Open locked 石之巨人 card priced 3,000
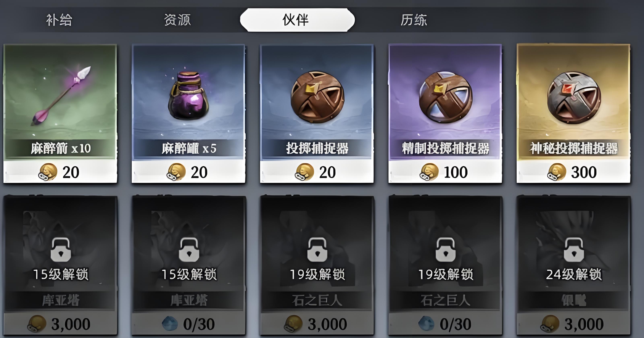The height and width of the screenshot is (338, 644). (x=317, y=265)
